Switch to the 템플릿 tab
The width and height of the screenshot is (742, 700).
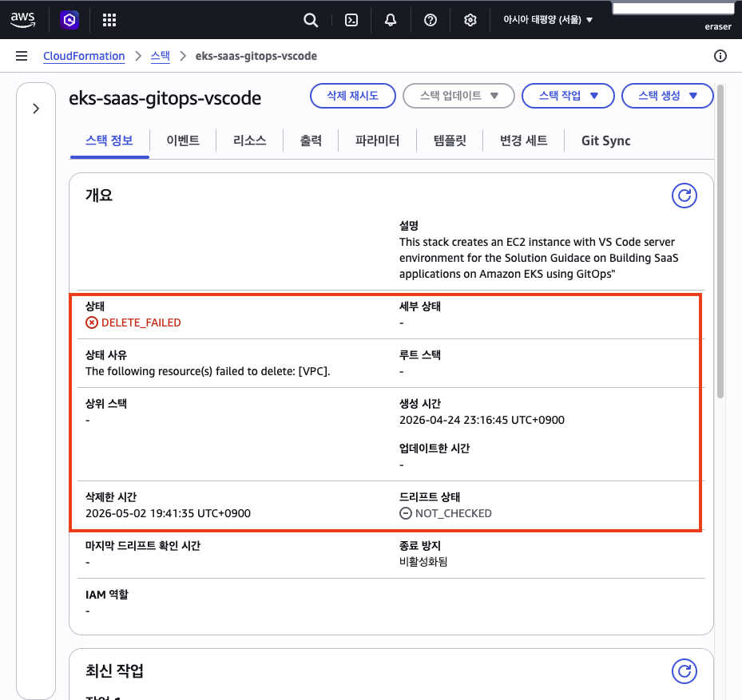pos(450,140)
